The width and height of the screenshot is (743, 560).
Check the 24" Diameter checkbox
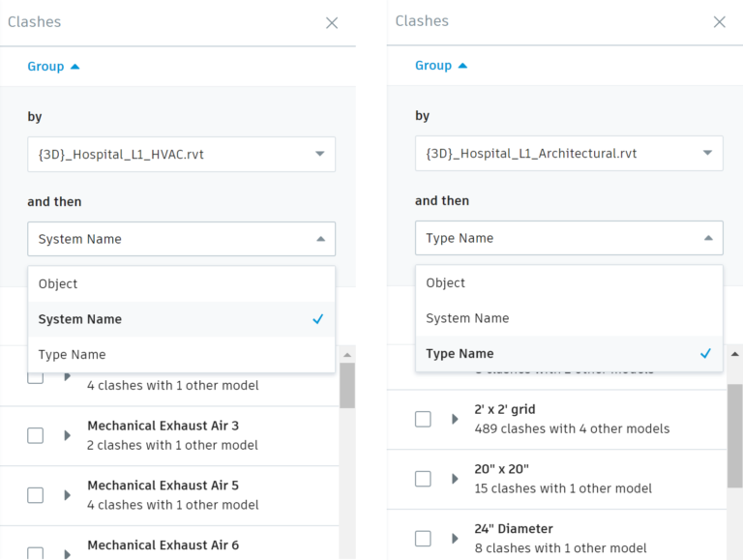click(x=423, y=538)
